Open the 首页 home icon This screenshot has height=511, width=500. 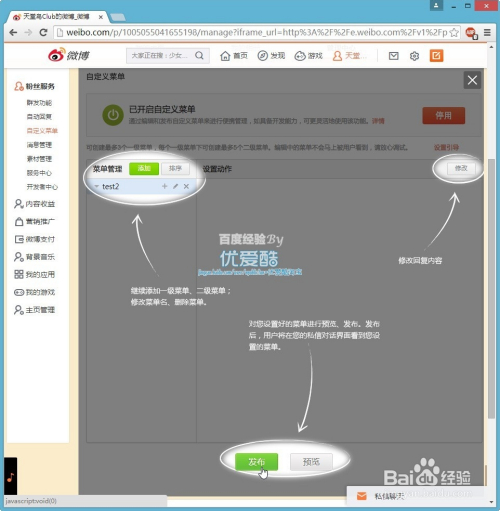[225, 56]
